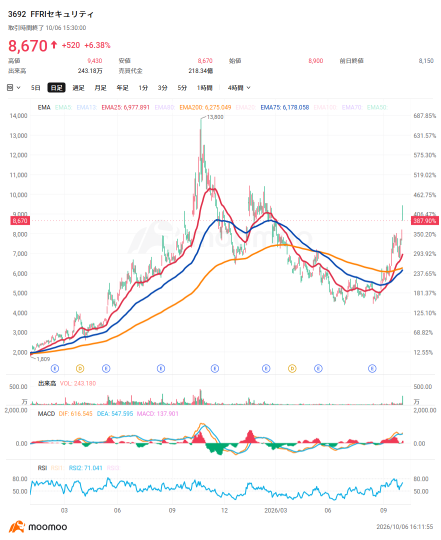
Task: Toggle the faded EMA13 line label
Action: (x=86, y=107)
